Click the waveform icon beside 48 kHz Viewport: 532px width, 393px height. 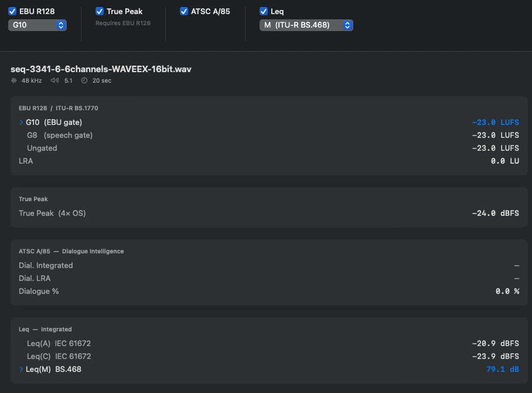pyautogui.click(x=13, y=80)
